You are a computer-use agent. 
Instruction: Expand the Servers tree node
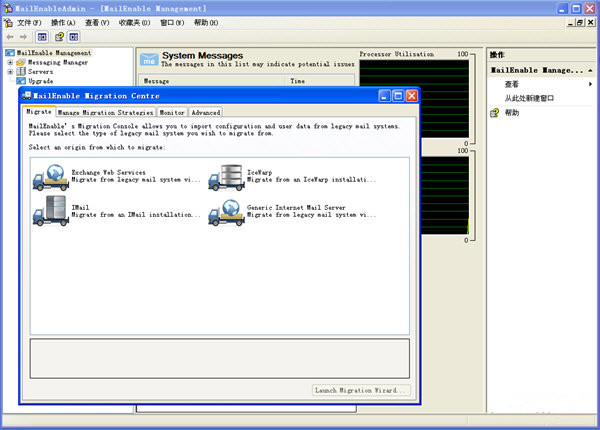(10, 72)
